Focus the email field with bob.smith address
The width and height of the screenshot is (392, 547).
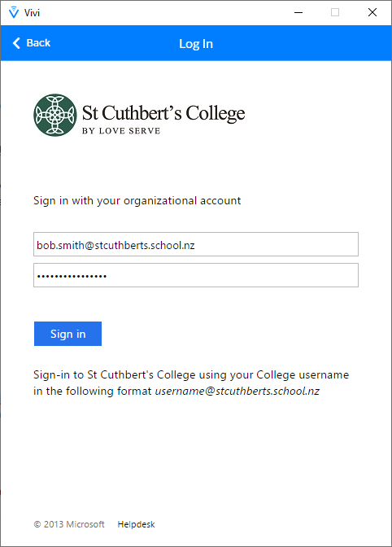196,244
